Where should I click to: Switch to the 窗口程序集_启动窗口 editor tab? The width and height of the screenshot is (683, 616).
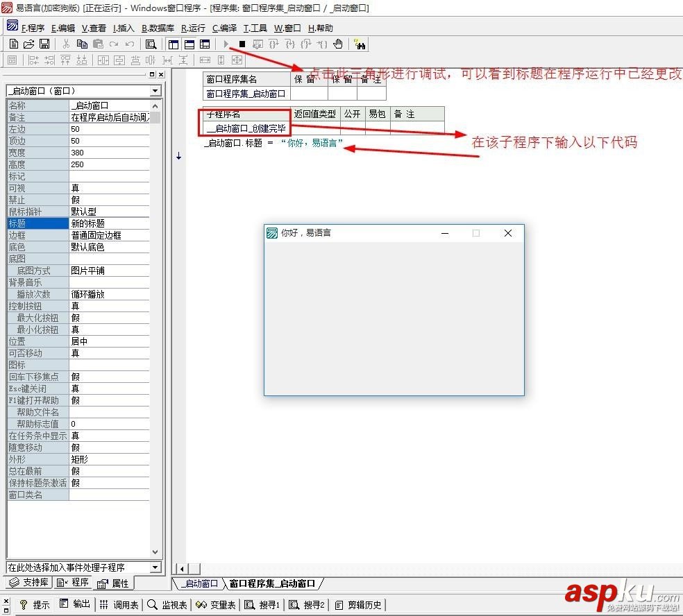pyautogui.click(x=272, y=583)
